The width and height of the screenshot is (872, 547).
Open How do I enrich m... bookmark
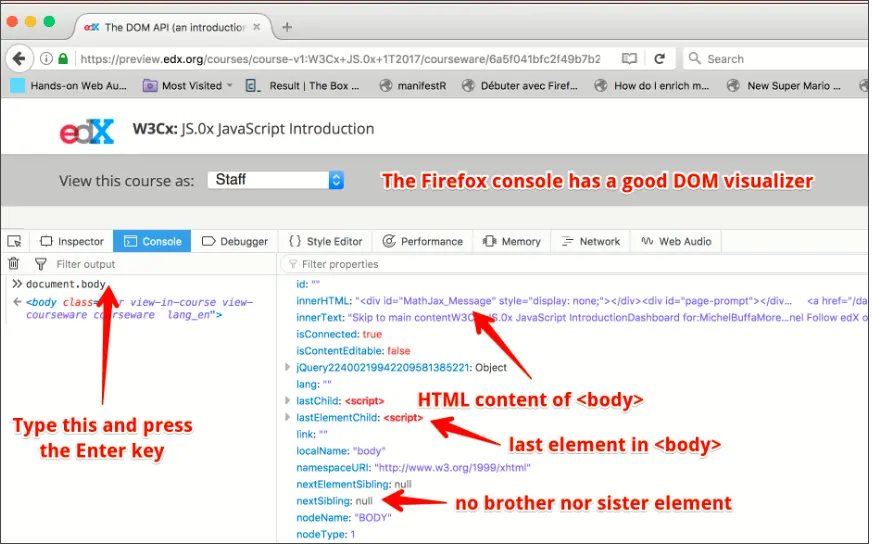[652, 86]
